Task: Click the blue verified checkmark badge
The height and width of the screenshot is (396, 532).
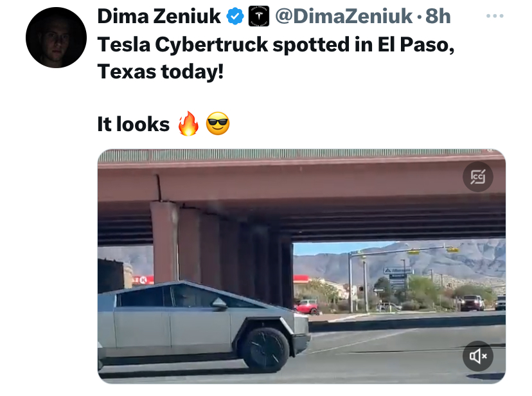Action: 235,16
